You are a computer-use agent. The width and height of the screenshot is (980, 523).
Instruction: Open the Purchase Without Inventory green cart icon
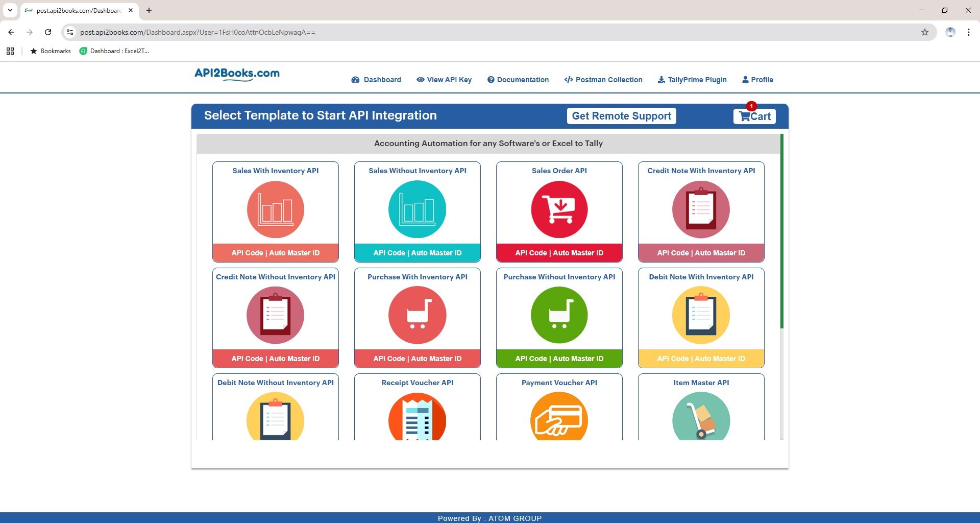[x=559, y=315]
